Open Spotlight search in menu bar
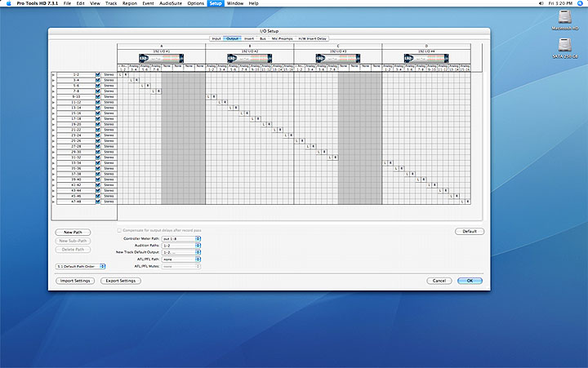This screenshot has height=368, width=588. tap(580, 3)
